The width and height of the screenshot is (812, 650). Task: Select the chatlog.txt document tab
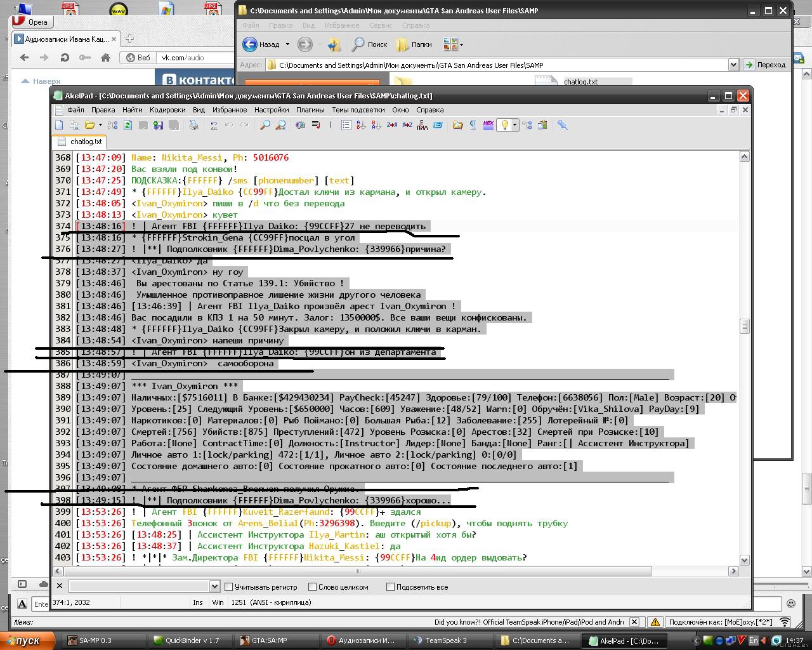click(x=79, y=142)
